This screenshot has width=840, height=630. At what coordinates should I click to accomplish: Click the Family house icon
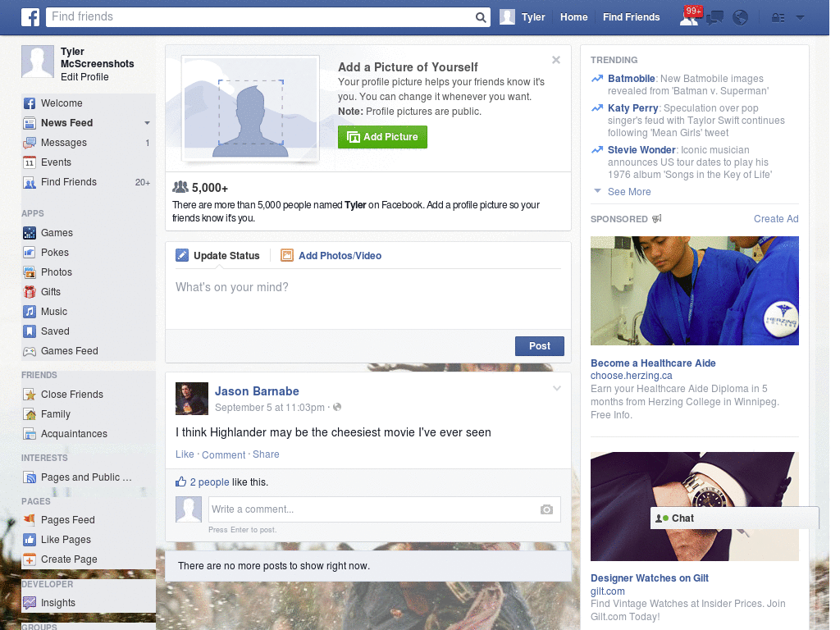point(30,414)
